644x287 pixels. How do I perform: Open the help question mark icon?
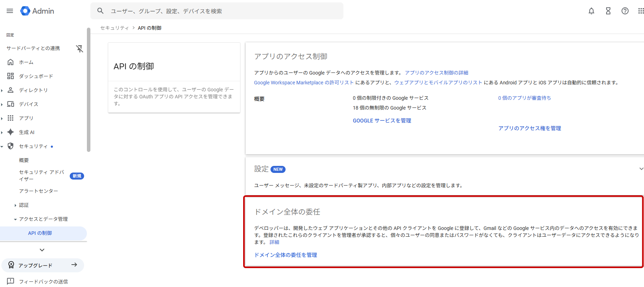point(625,11)
